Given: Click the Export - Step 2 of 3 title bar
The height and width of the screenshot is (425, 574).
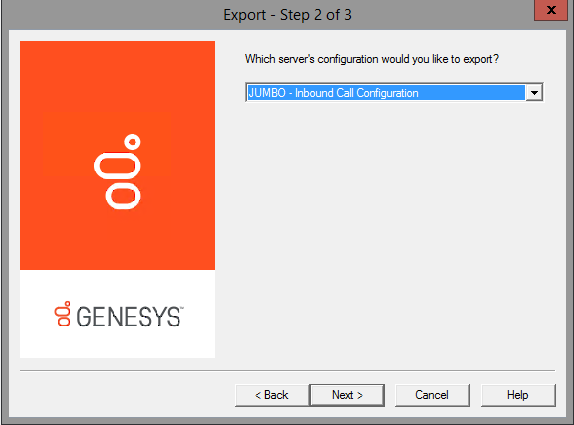Looking at the screenshot, I should pyautogui.click(x=287, y=15).
